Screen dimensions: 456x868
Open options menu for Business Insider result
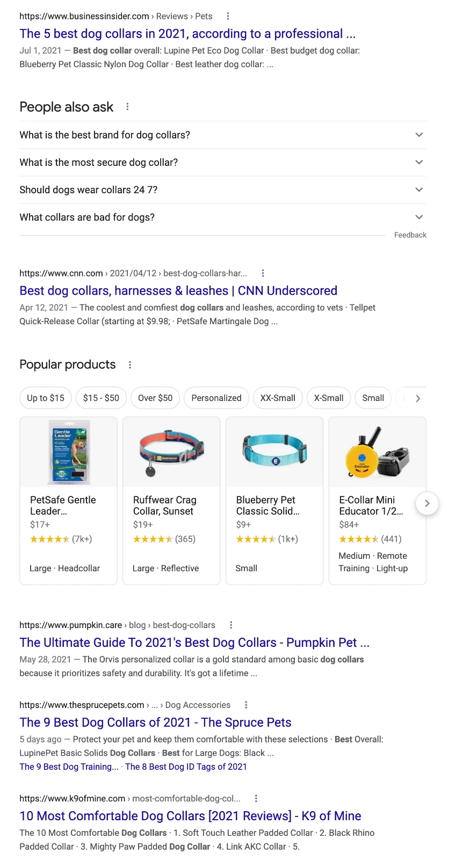tap(228, 16)
